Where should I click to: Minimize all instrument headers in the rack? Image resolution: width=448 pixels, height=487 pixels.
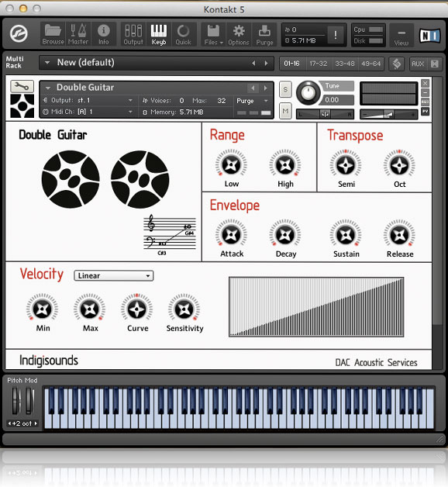click(x=434, y=64)
